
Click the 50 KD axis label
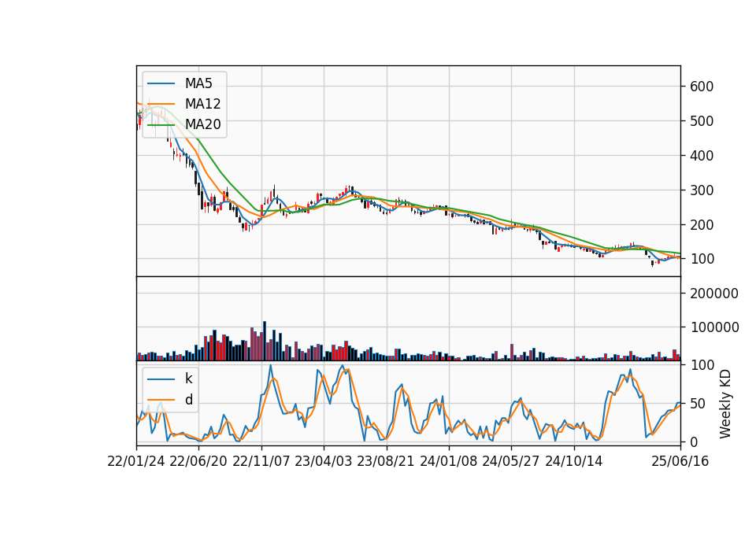tap(698, 404)
